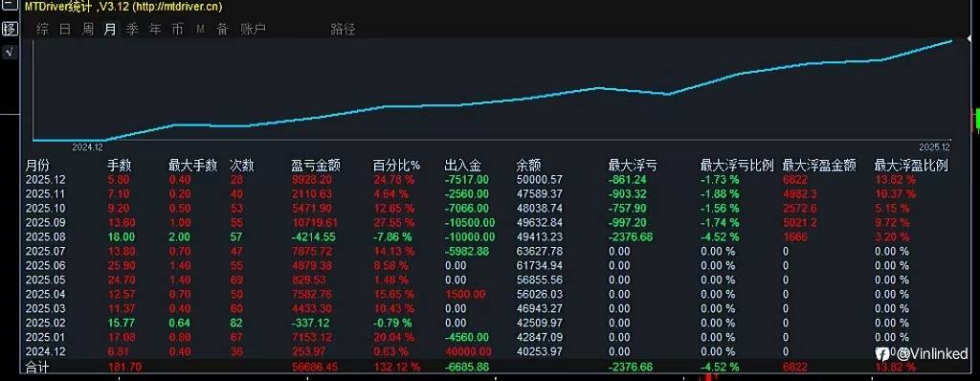Screen dimensions: 980x381
Task: Click the 最大浮盈金额 column header
Action: [x=819, y=166]
